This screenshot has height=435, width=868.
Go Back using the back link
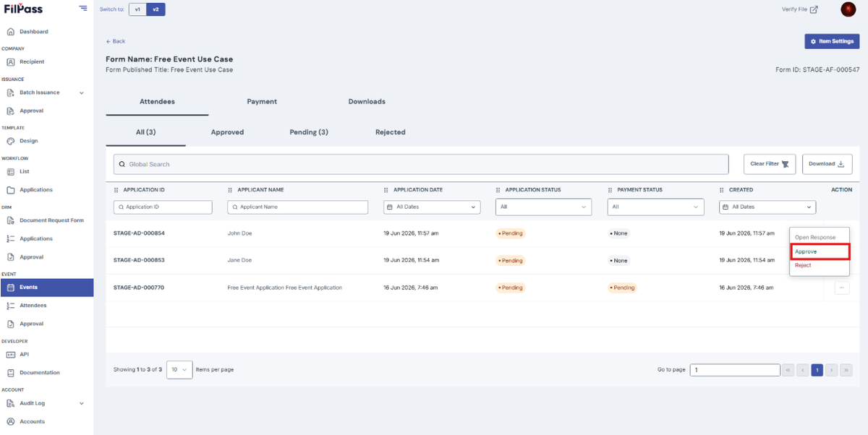tap(116, 41)
